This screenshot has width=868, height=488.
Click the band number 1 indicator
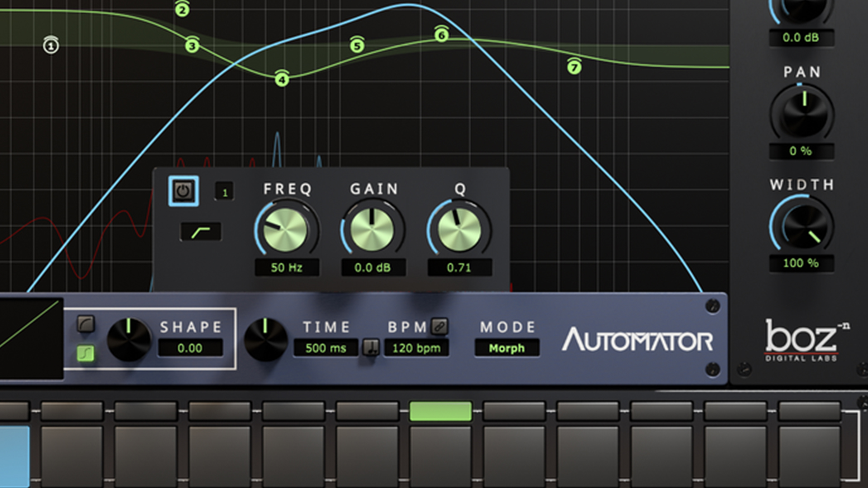(x=225, y=192)
